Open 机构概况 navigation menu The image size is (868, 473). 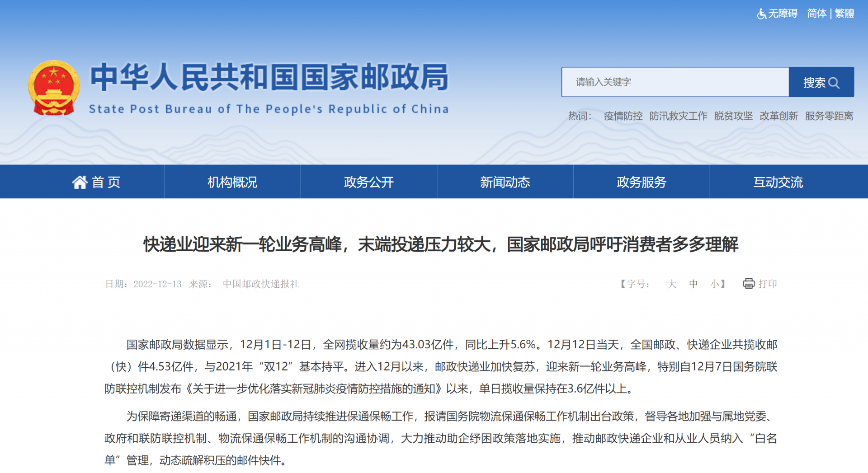pos(232,182)
